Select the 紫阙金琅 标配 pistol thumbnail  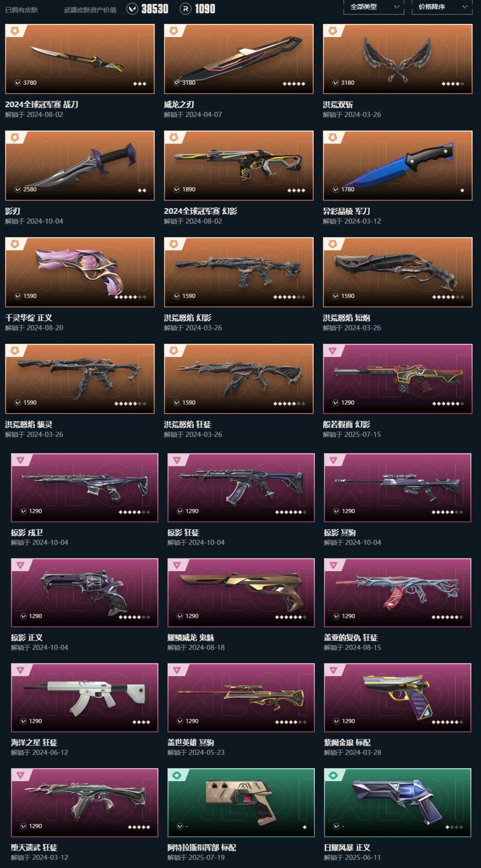click(397, 697)
